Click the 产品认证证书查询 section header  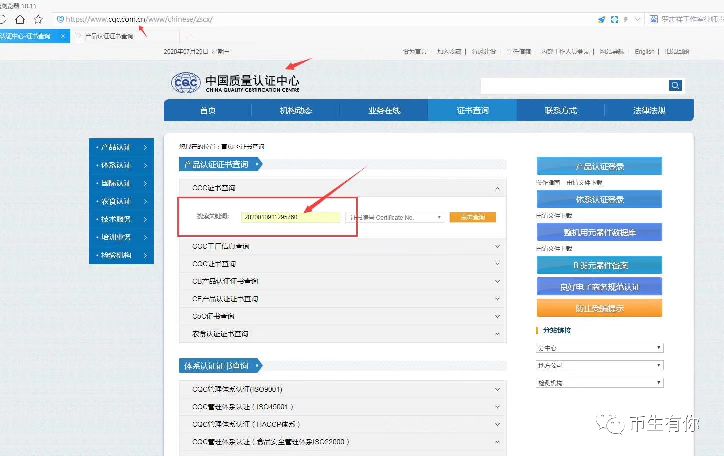[x=220, y=164]
